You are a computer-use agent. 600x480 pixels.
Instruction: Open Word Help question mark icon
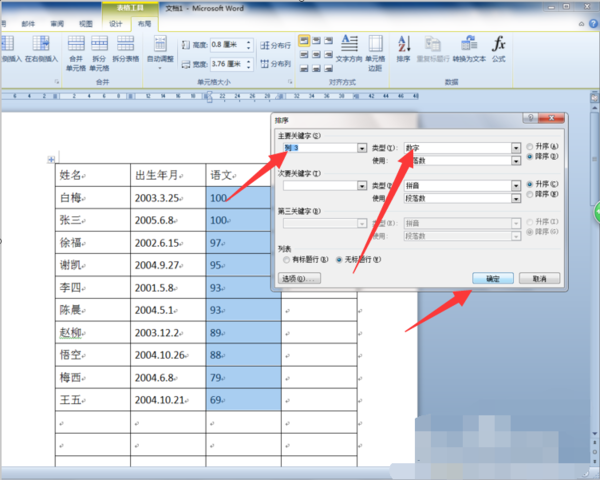[593, 23]
